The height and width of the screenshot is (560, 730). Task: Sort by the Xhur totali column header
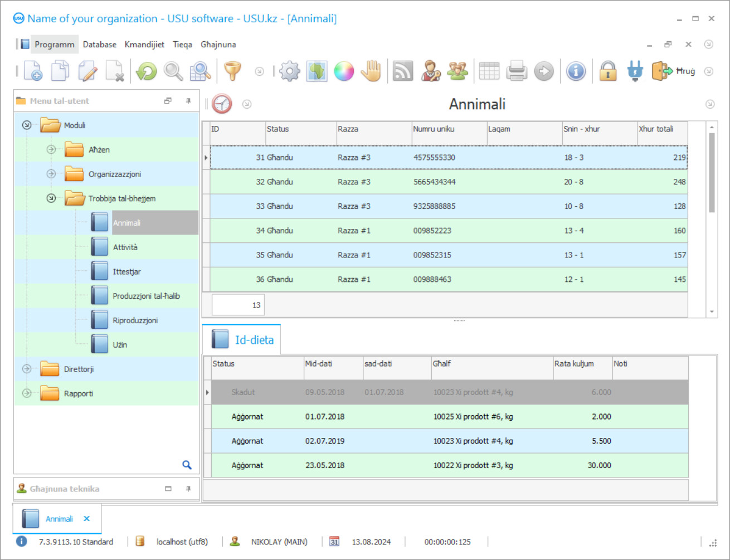coord(663,133)
